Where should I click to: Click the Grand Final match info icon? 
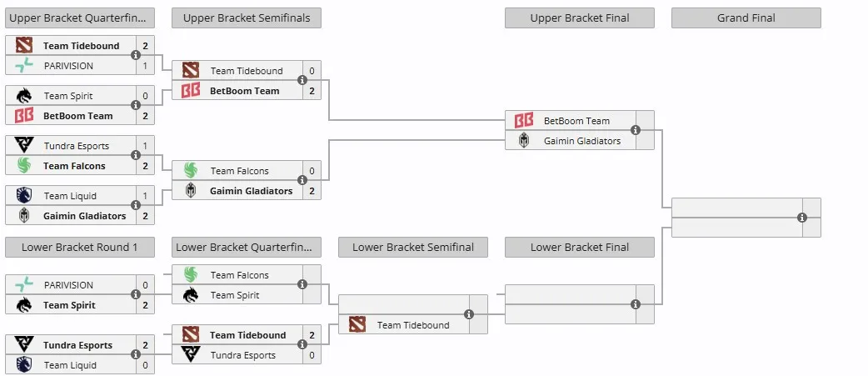click(802, 218)
